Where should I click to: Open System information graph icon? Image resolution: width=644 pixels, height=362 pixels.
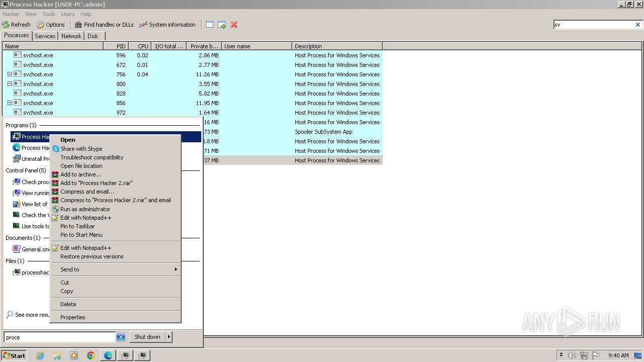click(143, 25)
